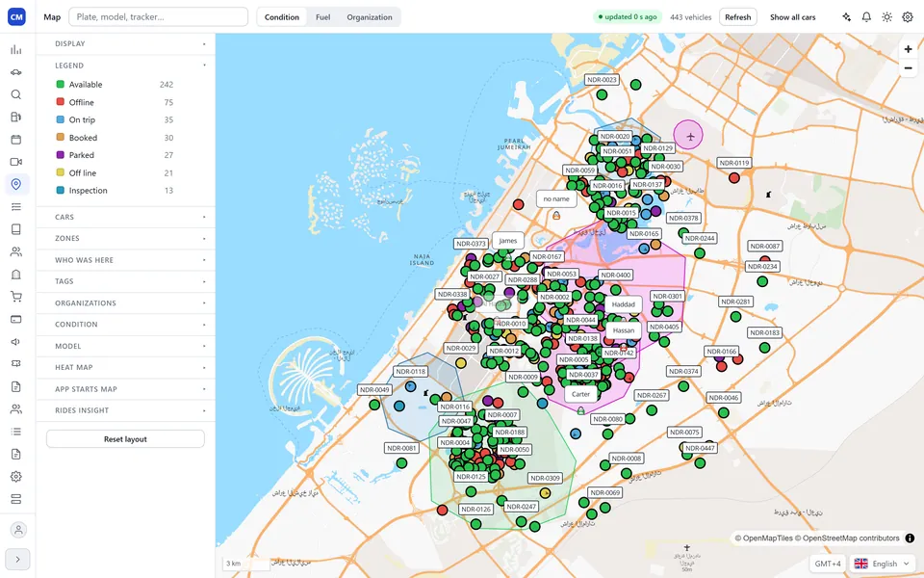Click the Reset layout button
Image resolution: width=924 pixels, height=578 pixels.
coord(125,439)
